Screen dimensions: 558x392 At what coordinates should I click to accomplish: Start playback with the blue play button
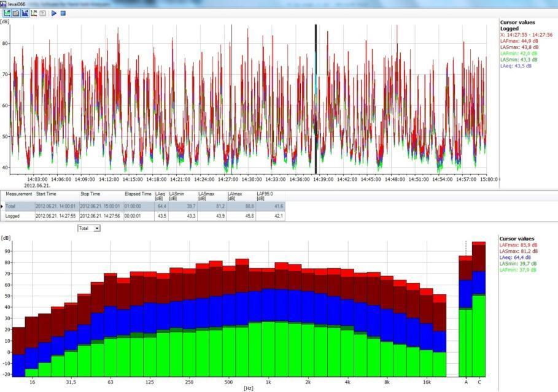(x=54, y=13)
